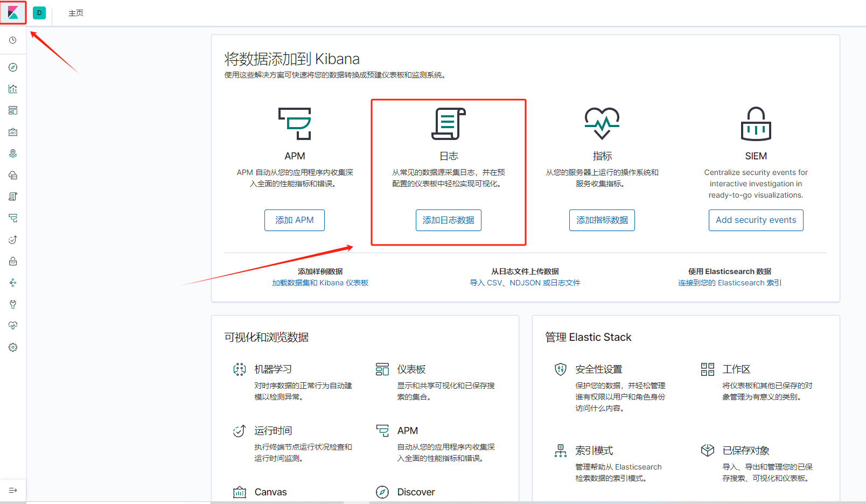866x504 pixels.
Task: Click the 将数据添加到 Kibana heading
Action: (292, 59)
